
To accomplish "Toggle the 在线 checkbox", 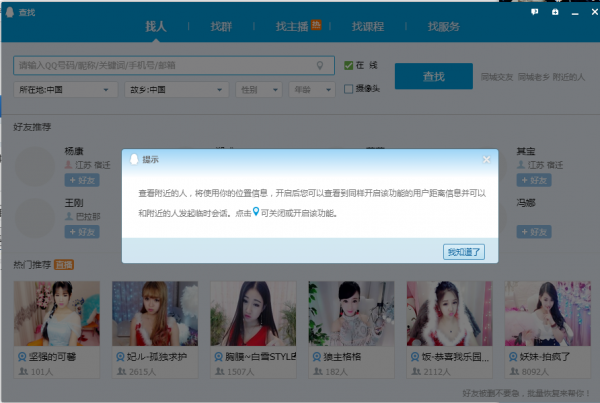I will coord(348,65).
